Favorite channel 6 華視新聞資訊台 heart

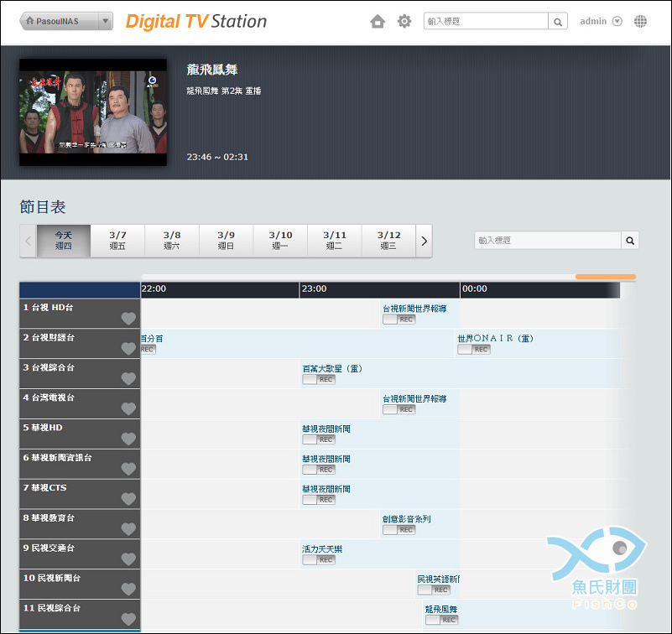coord(128,469)
